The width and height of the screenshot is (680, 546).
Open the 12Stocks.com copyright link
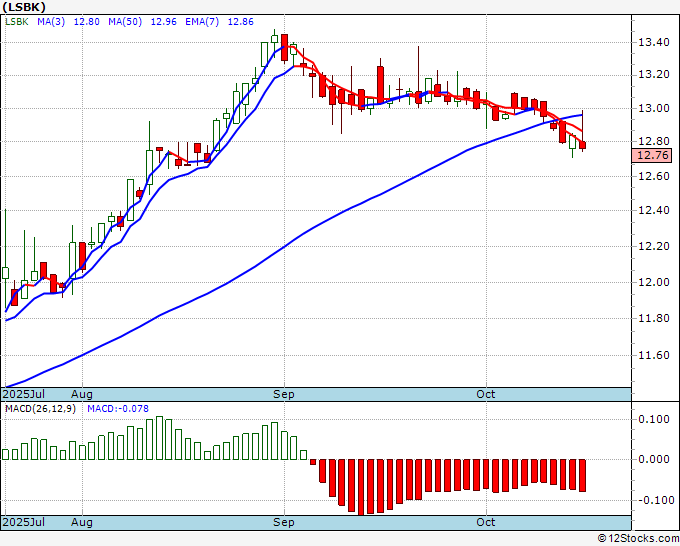coord(638,539)
